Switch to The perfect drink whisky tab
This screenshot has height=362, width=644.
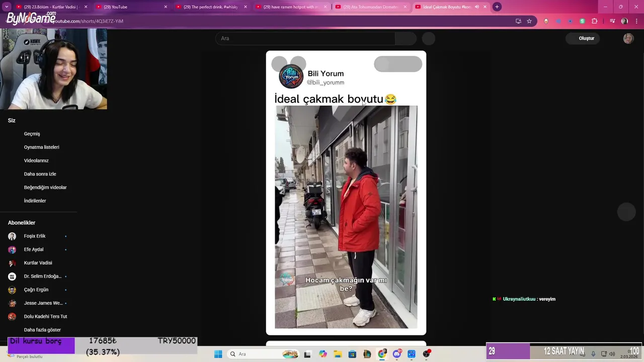point(212,7)
